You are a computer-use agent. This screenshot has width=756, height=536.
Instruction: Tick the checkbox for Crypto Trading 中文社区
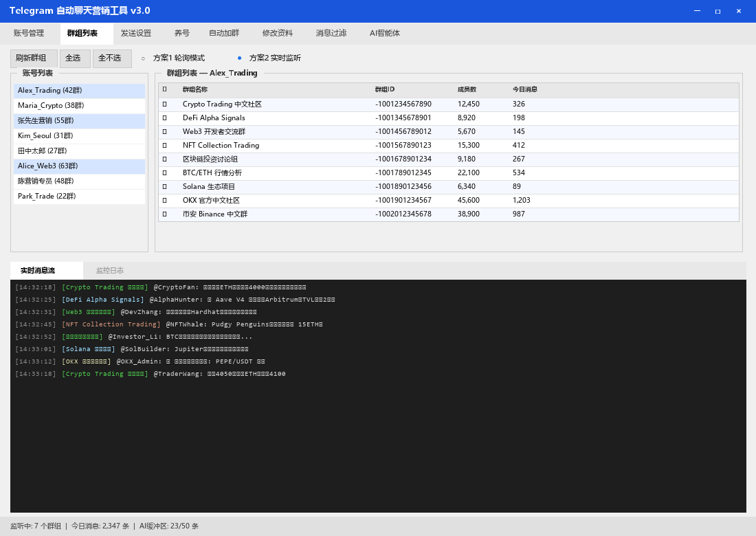click(x=164, y=104)
